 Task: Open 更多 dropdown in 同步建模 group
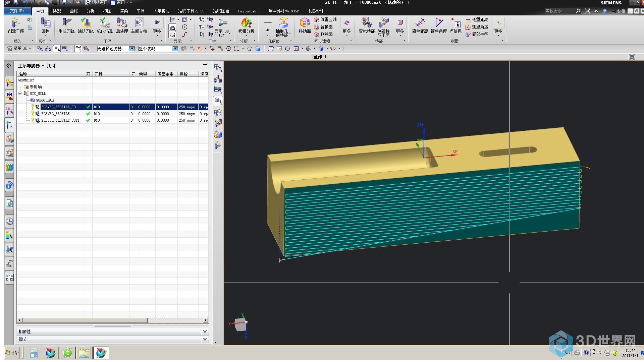point(346,27)
